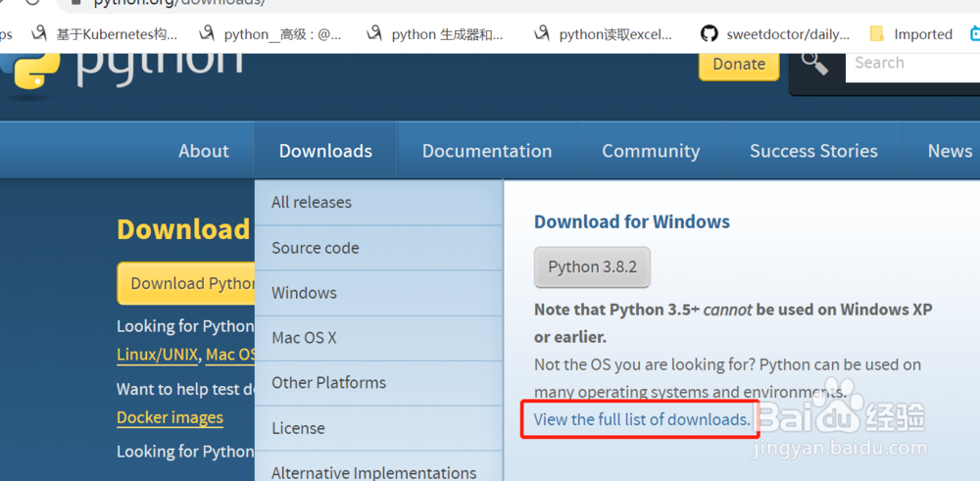The height and width of the screenshot is (481, 980).
Task: Open the python 生成器 bookmark
Action: [435, 34]
